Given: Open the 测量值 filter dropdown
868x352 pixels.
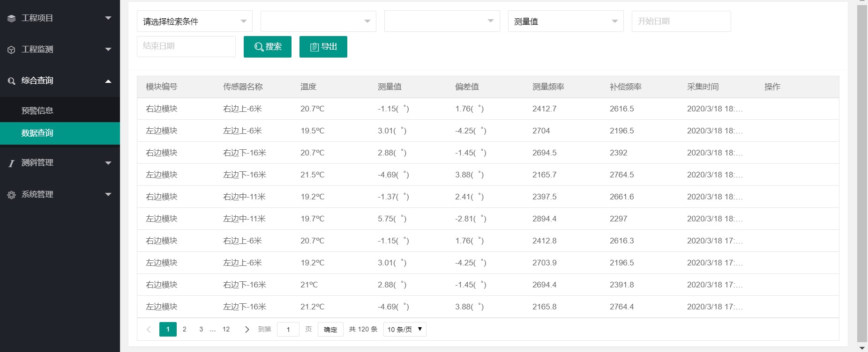Looking at the screenshot, I should (565, 22).
